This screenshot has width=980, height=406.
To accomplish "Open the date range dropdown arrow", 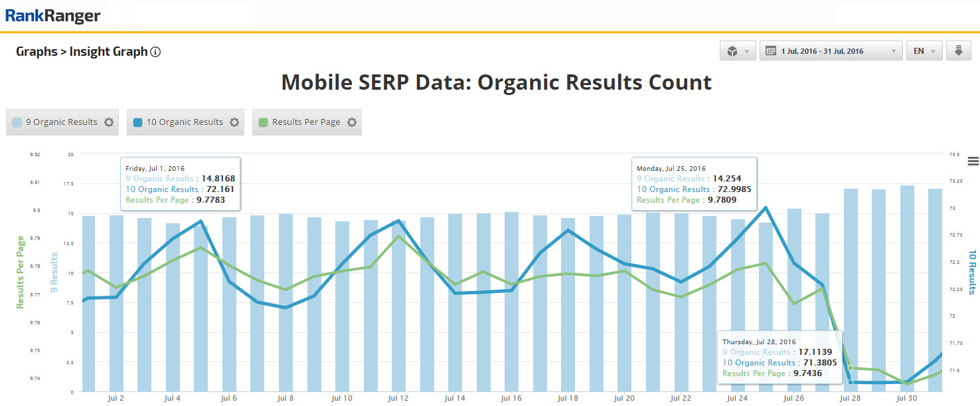I will tap(893, 51).
